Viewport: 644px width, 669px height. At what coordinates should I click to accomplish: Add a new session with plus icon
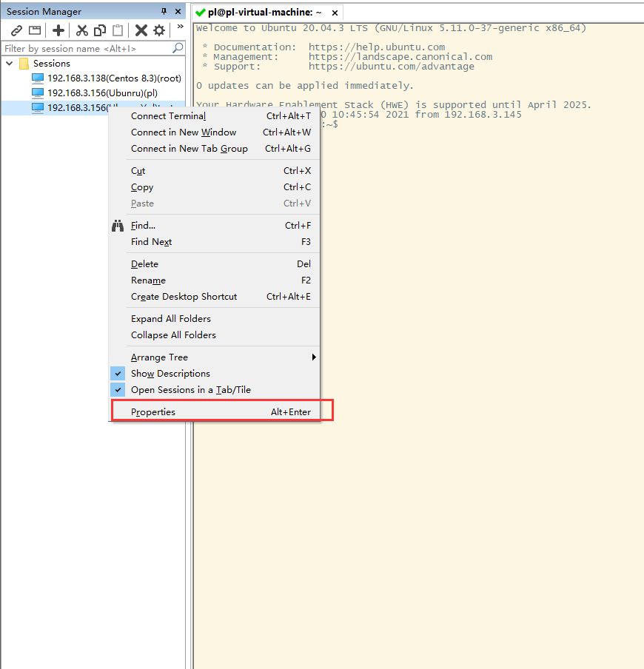(x=58, y=30)
